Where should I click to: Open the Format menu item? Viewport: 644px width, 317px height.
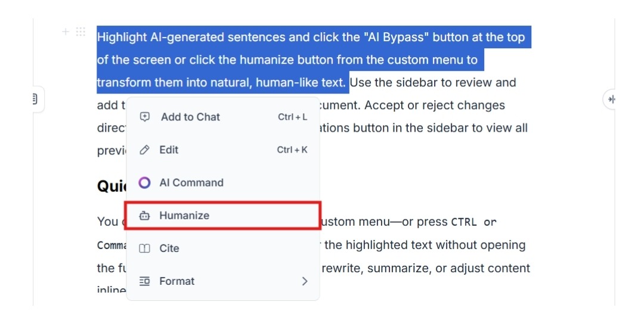[223, 281]
